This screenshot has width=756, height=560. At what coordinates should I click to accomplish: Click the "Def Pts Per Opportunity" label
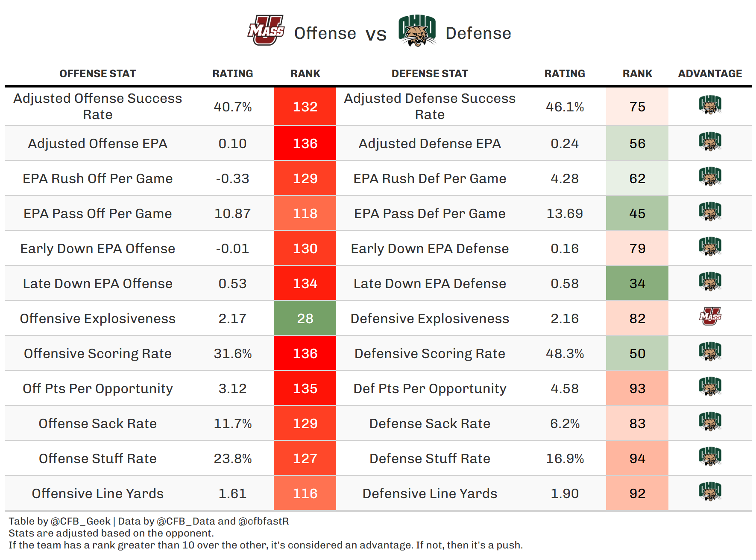click(x=430, y=388)
